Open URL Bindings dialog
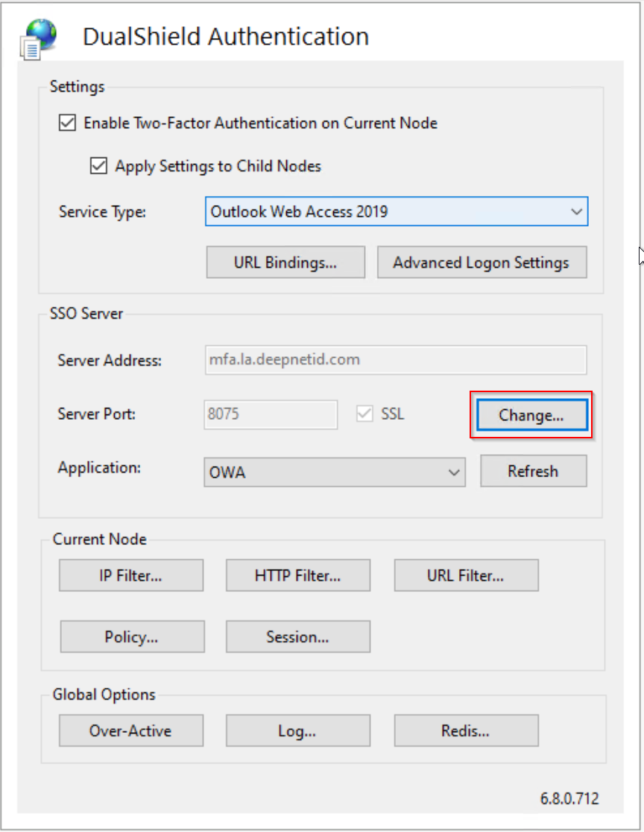Viewport: 644px width, 832px height. pos(285,262)
